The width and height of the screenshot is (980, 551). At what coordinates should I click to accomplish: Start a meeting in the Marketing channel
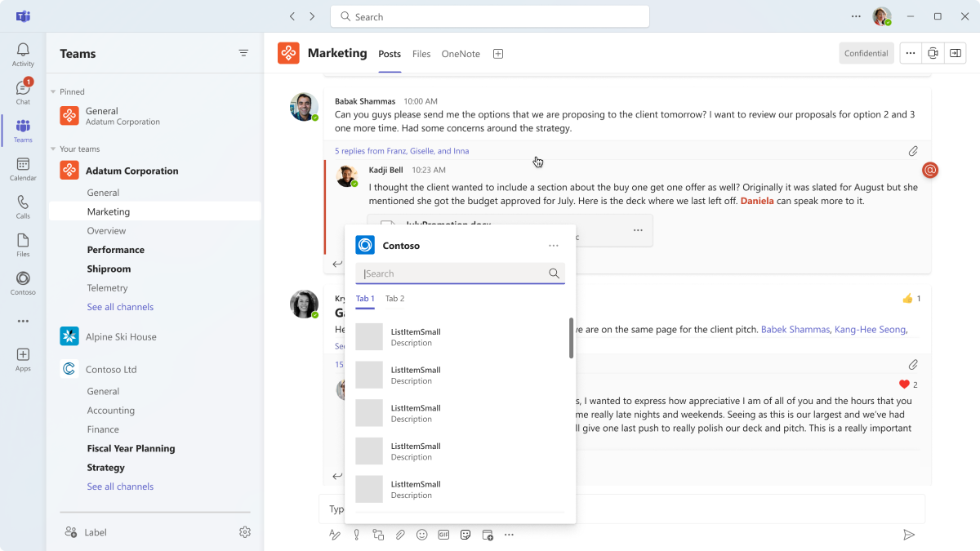coord(933,52)
